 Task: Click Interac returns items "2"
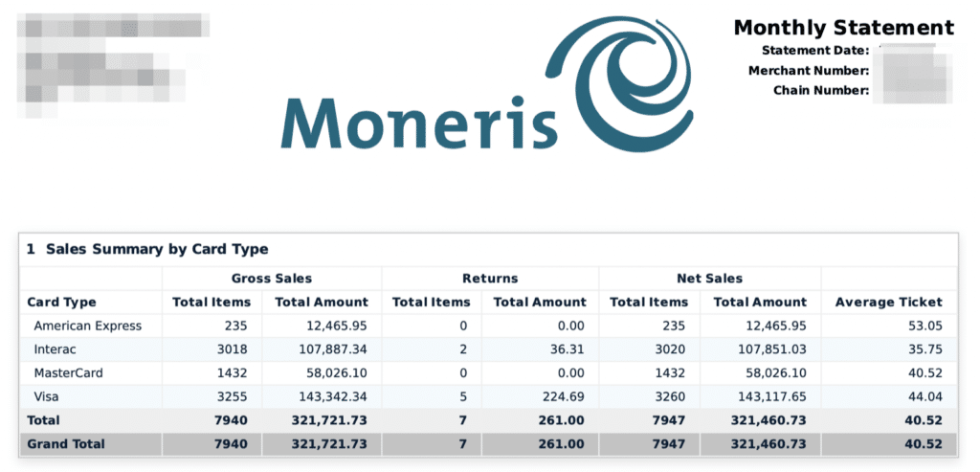click(x=463, y=349)
